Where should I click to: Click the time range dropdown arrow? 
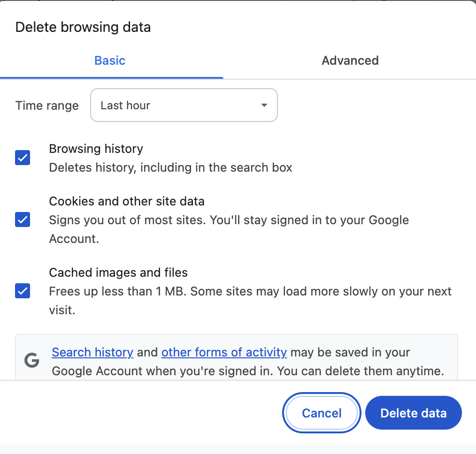click(x=264, y=105)
